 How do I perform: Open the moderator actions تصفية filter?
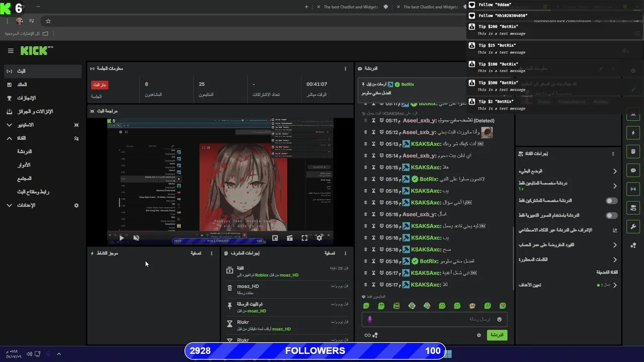pyautogui.click(x=330, y=253)
